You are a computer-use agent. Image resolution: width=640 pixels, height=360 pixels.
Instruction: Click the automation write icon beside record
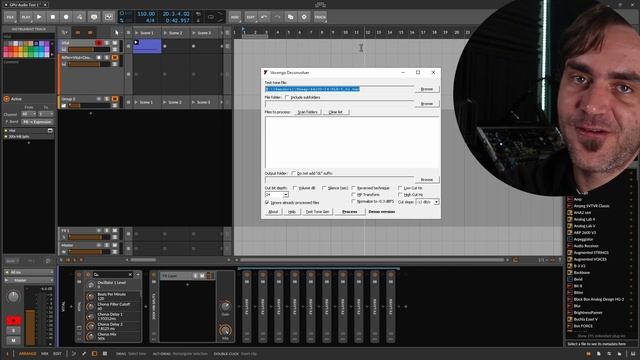pyautogui.click(x=80, y=17)
